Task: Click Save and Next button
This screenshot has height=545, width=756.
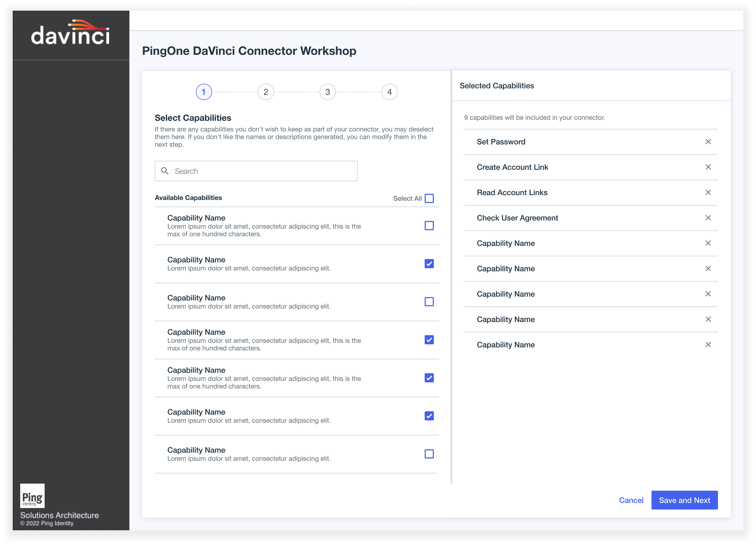Action: pyautogui.click(x=684, y=500)
